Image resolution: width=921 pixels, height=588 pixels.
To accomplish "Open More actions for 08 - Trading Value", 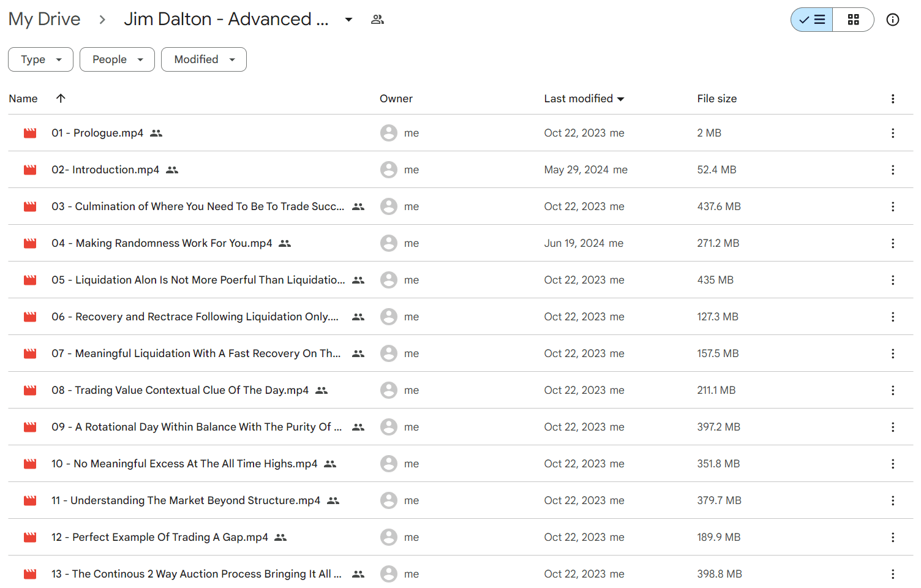I will 893,390.
